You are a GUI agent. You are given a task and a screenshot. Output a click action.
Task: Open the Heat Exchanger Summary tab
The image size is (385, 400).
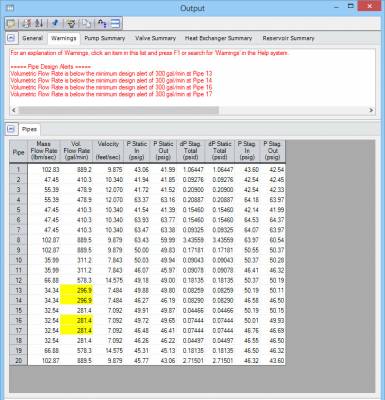(x=218, y=38)
